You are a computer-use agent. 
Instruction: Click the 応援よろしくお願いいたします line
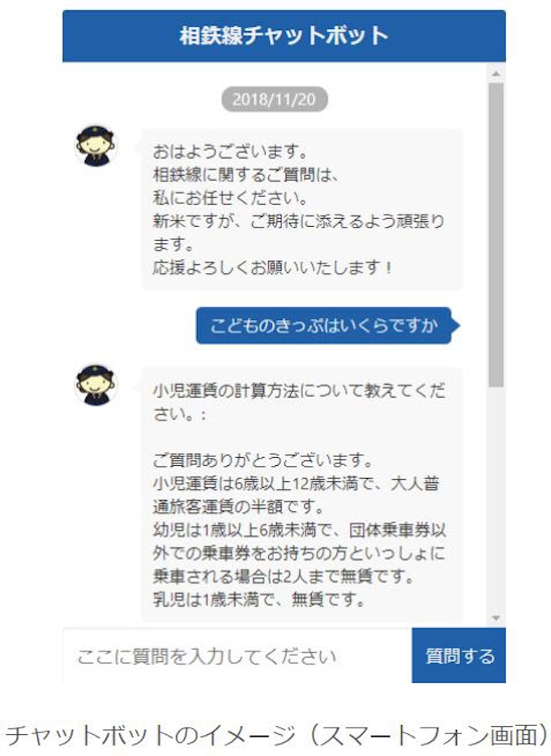(x=273, y=267)
